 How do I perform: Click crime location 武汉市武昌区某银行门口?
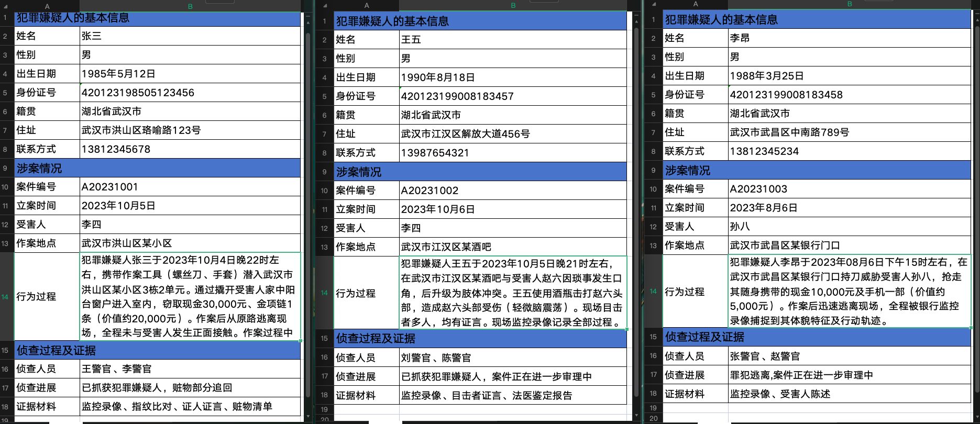pos(850,246)
